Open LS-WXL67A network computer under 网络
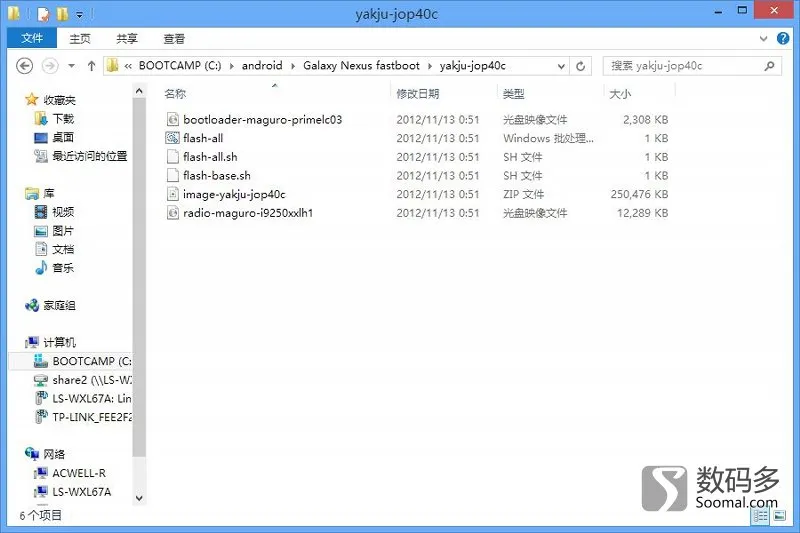The width and height of the screenshot is (800, 533). tap(82, 492)
